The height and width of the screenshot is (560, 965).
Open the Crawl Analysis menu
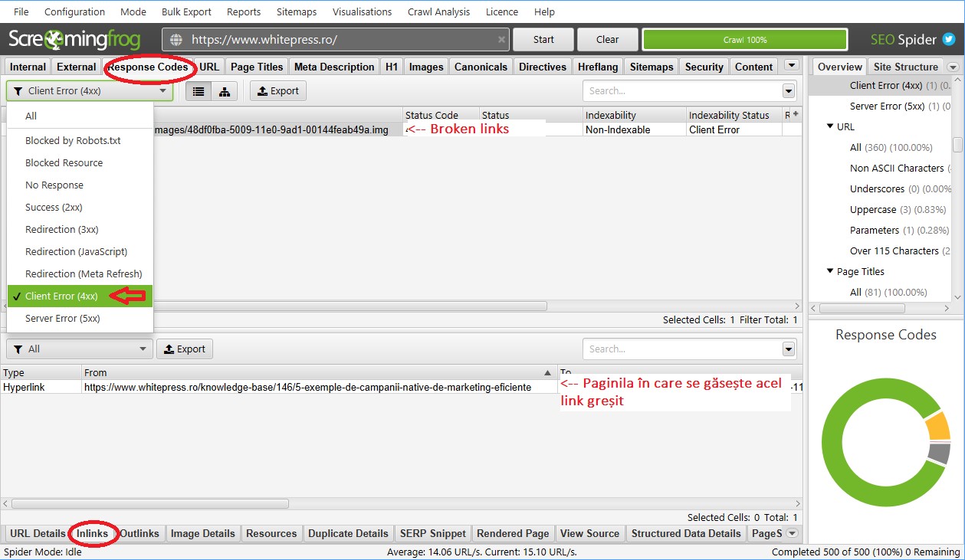[x=439, y=12]
